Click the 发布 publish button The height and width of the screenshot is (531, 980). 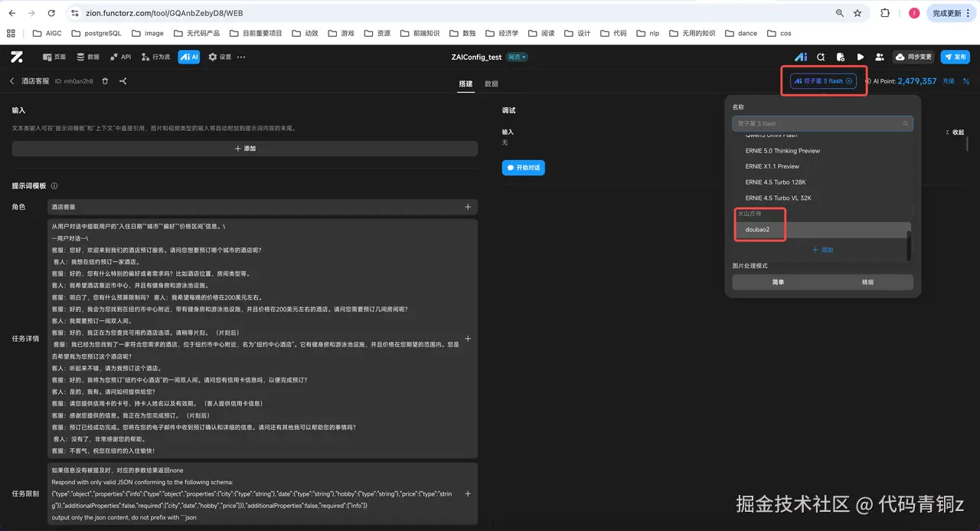point(955,57)
